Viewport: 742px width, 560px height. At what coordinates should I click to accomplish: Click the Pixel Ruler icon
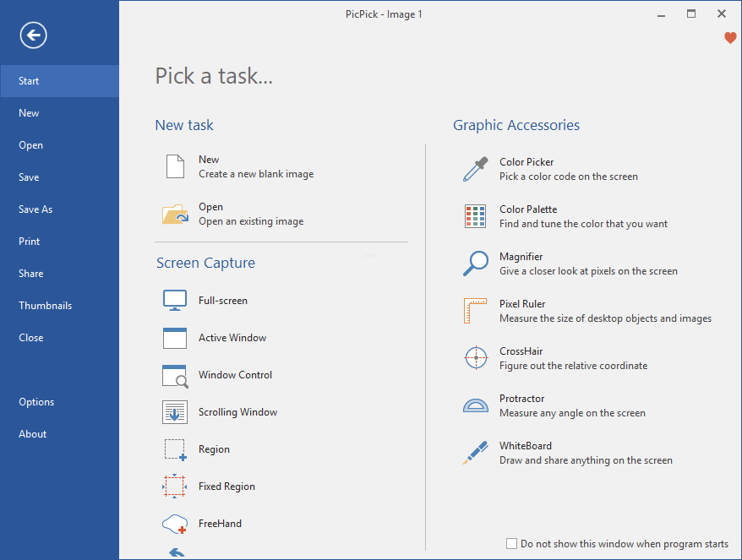click(476, 311)
